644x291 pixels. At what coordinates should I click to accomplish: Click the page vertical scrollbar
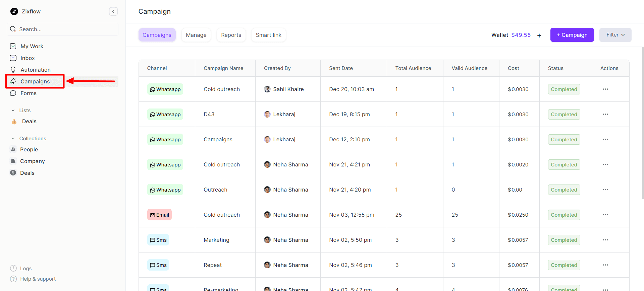tap(643, 123)
